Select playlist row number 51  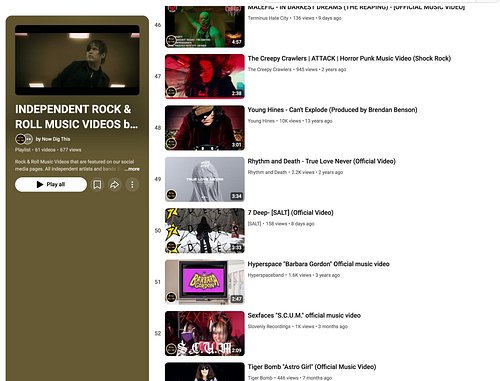(x=158, y=282)
